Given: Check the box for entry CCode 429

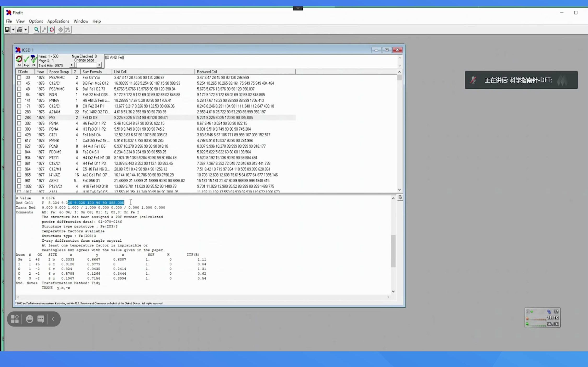Looking at the screenshot, I should click(x=19, y=135).
